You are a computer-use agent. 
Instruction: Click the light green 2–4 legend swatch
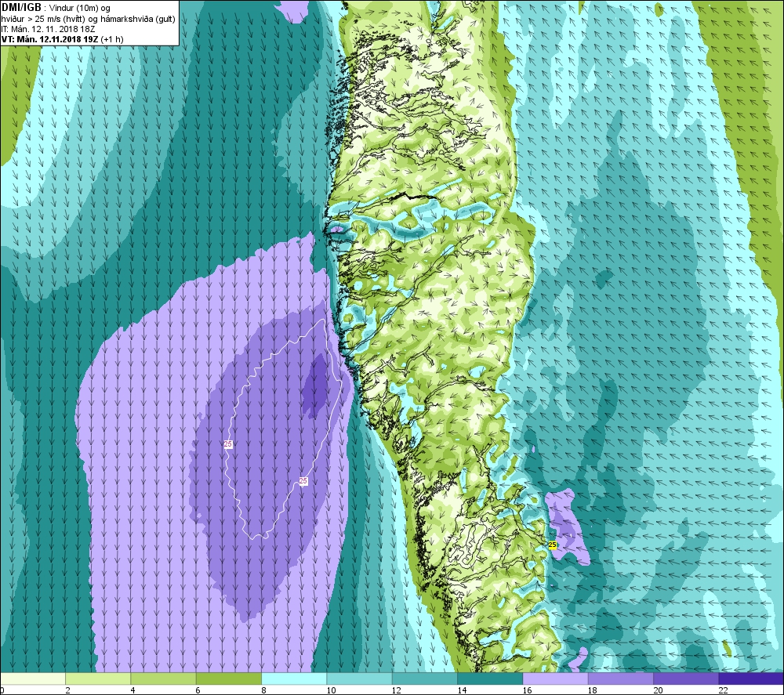pos(98,679)
